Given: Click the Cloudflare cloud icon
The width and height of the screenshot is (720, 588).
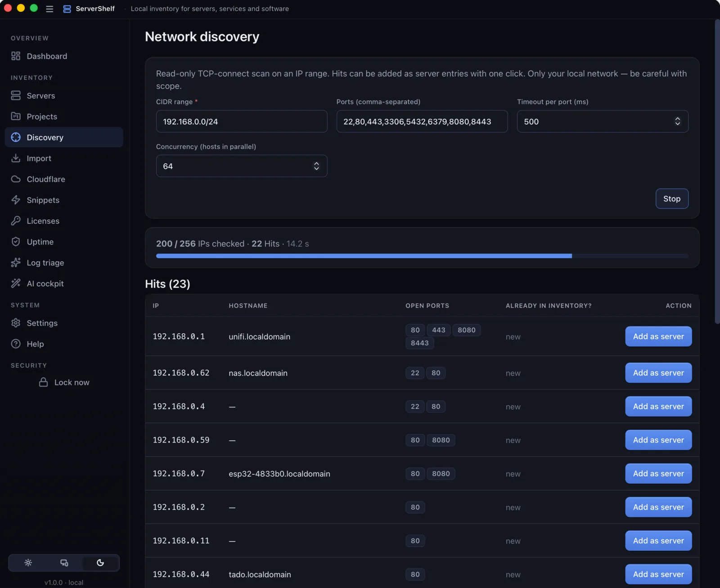Looking at the screenshot, I should point(16,179).
